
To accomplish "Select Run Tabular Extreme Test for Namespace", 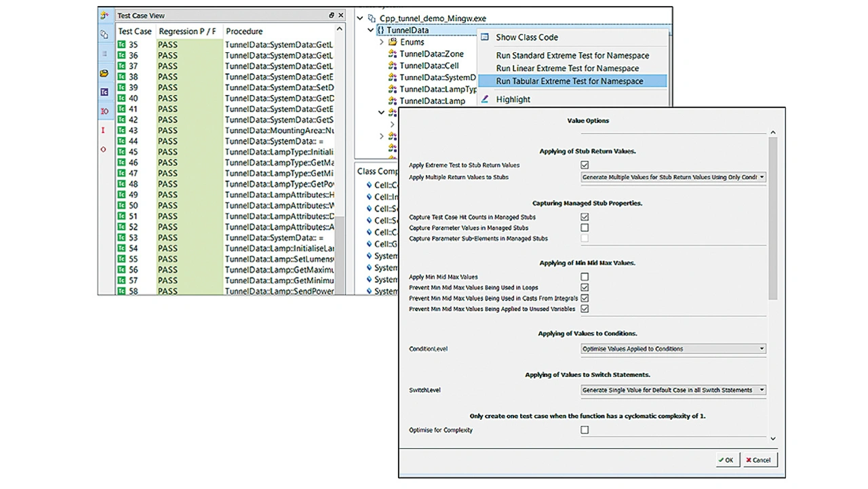I will point(569,81).
